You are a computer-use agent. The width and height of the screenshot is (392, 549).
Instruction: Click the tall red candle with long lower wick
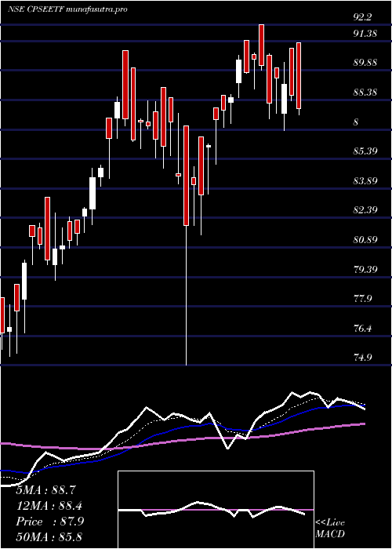[187, 176]
